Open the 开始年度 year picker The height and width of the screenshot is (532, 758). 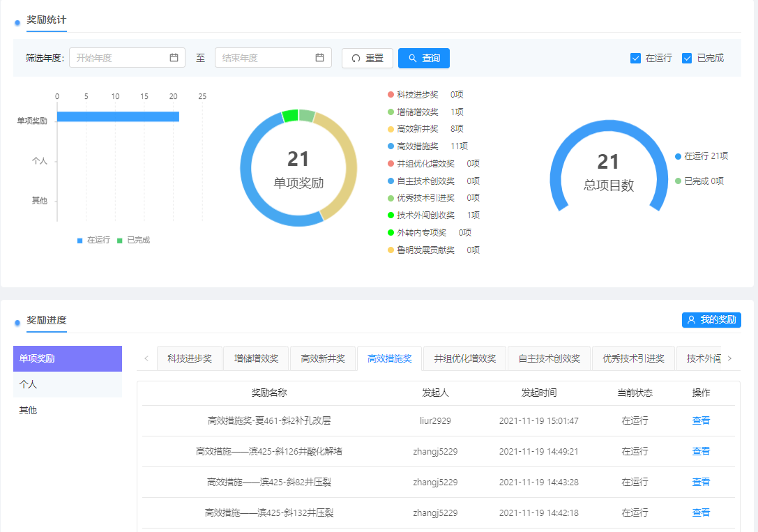(120, 58)
